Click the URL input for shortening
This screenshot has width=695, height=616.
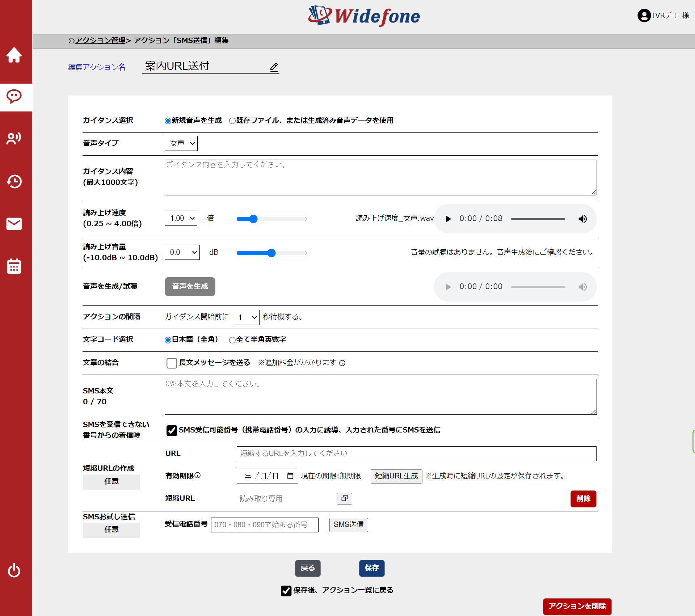[x=416, y=453]
